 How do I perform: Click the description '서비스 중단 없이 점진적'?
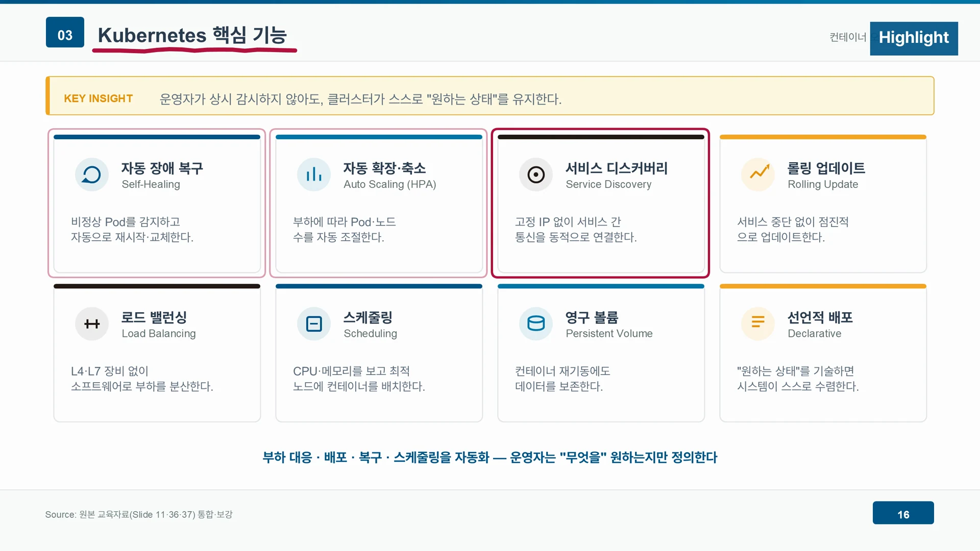point(793,222)
